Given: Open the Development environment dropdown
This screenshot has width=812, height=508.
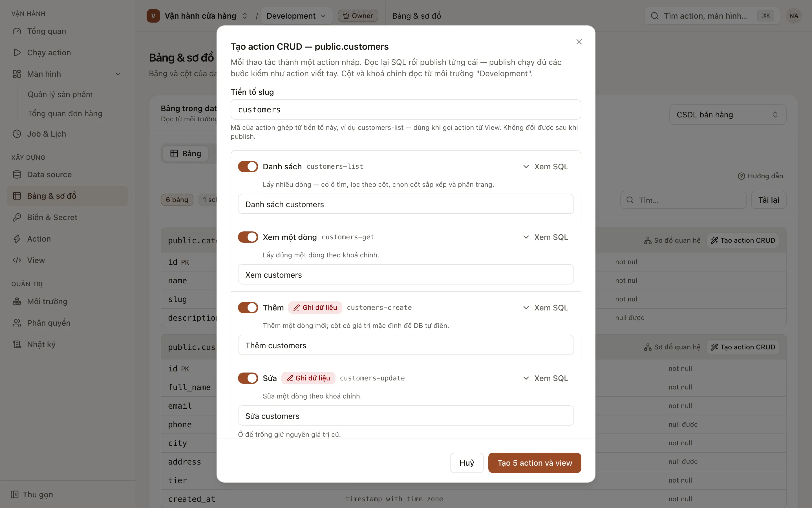Looking at the screenshot, I should click(x=296, y=16).
